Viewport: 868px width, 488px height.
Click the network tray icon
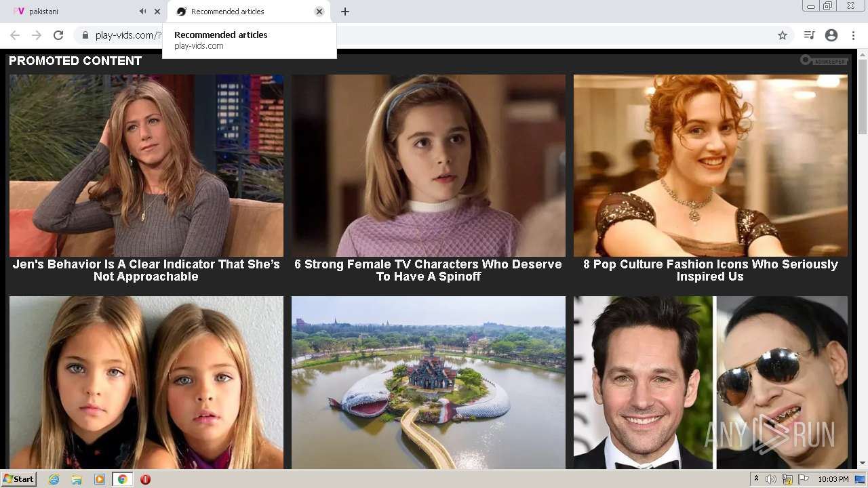tap(787, 479)
